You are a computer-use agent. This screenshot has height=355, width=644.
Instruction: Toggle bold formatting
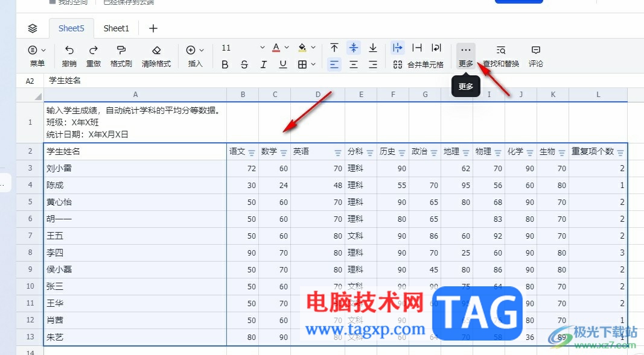pos(225,64)
